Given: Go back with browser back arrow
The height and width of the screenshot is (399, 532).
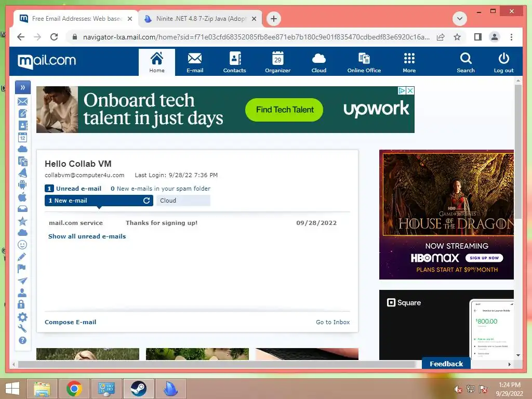Looking at the screenshot, I should 21,37.
